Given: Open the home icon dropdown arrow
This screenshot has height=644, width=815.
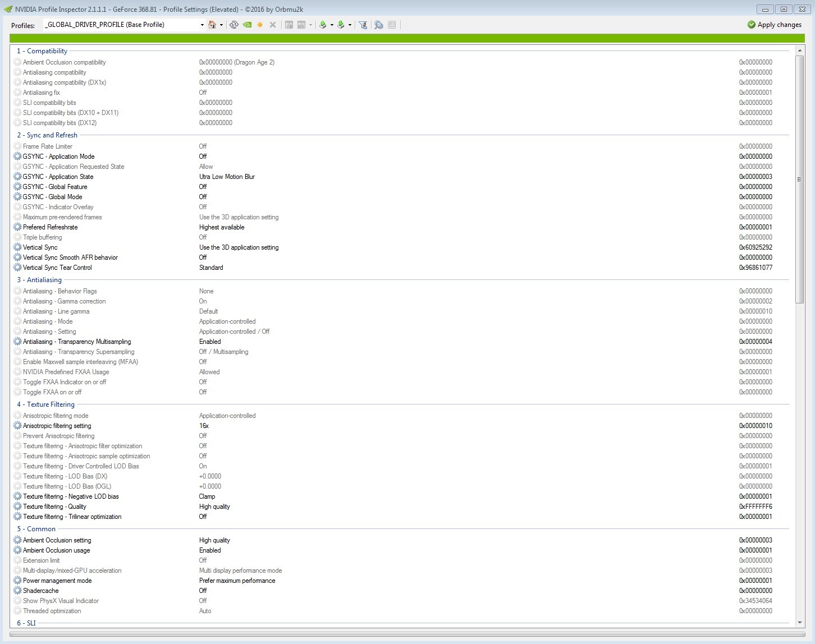Looking at the screenshot, I should click(221, 25).
